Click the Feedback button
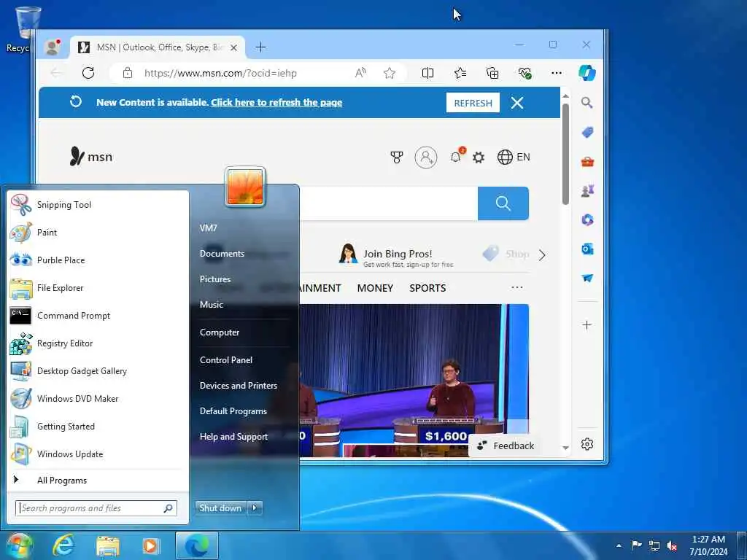 pyautogui.click(x=506, y=446)
